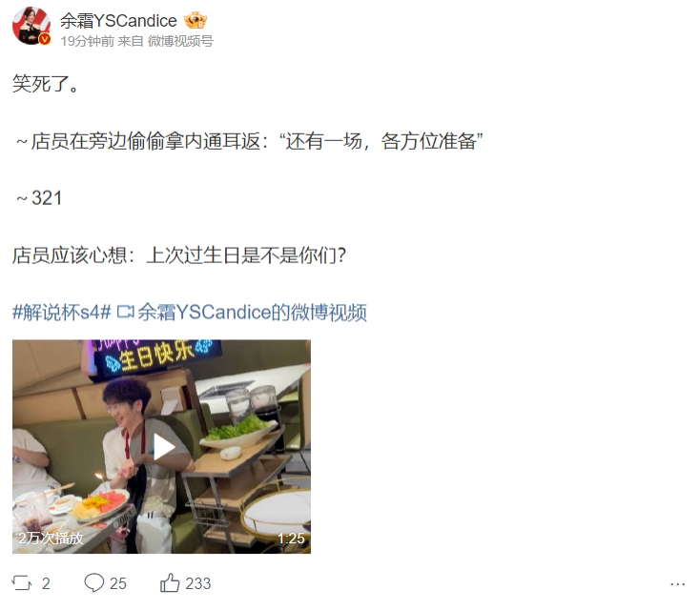This screenshot has height=610, width=700.
Task: Click the video camera icon before link
Action: (x=125, y=312)
